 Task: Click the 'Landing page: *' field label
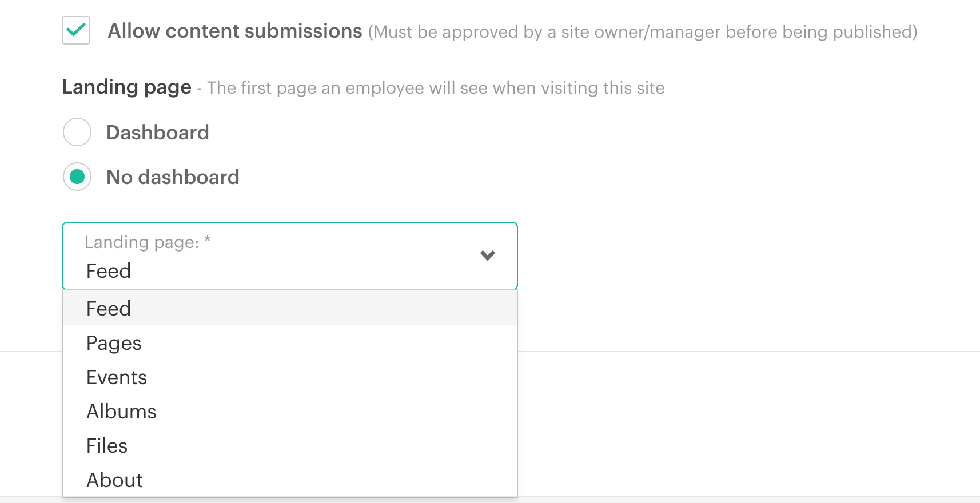coord(148,242)
